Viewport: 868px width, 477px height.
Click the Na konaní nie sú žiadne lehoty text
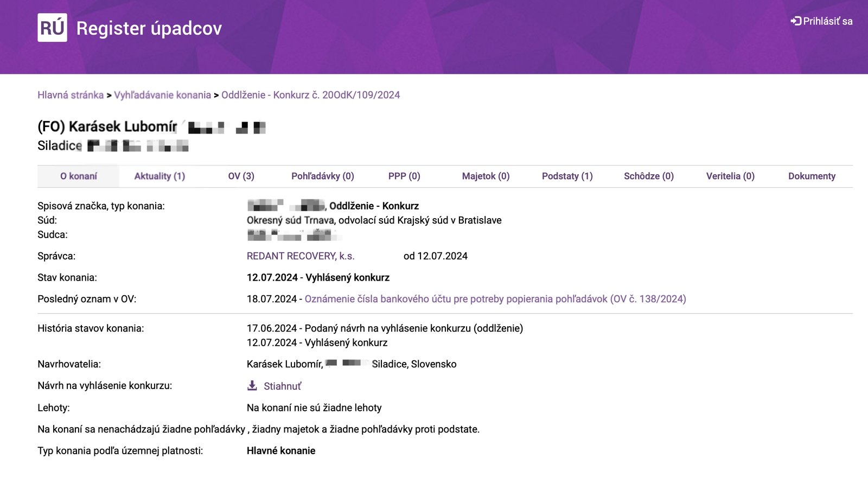[314, 408]
